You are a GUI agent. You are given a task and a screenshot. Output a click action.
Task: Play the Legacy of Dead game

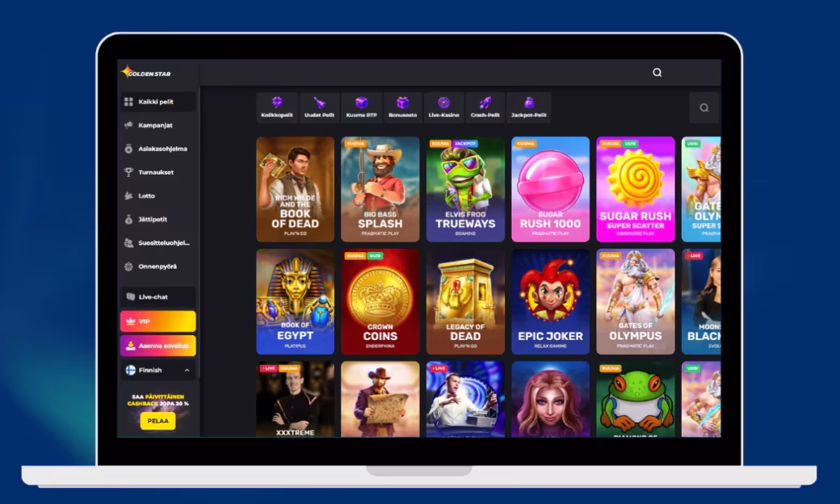(x=465, y=301)
